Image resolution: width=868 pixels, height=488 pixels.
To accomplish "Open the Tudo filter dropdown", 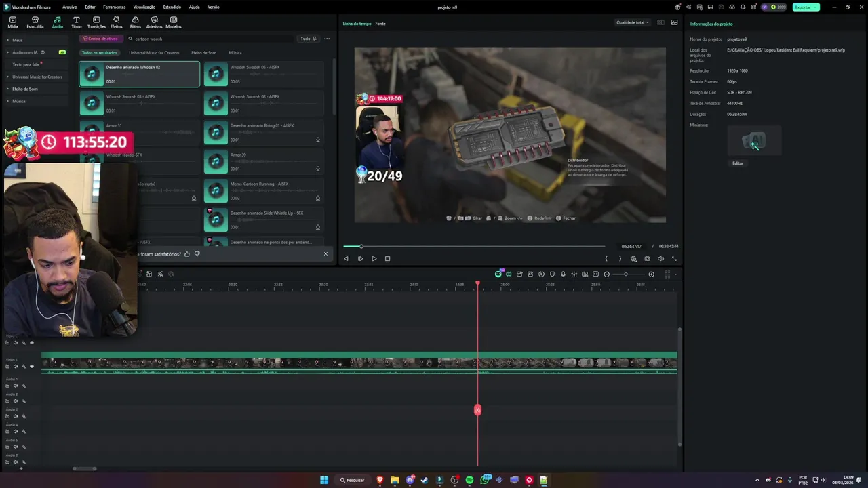I will coord(309,39).
